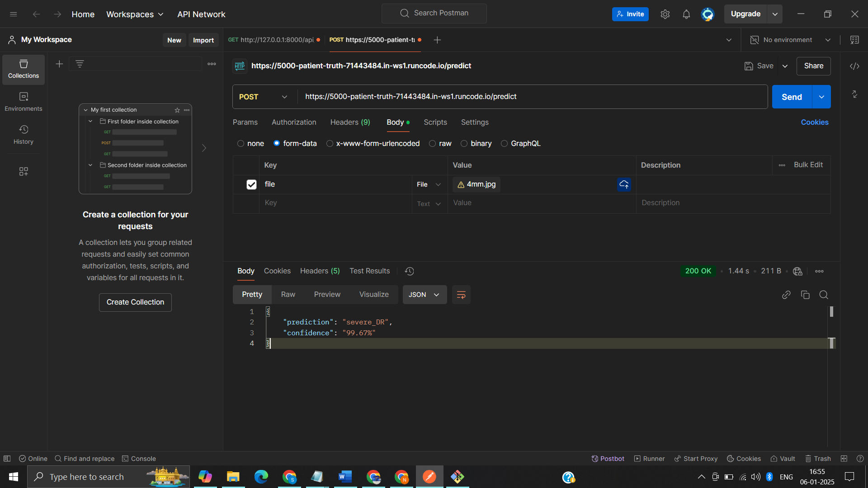Open the Collections sidebar panel
Screen dimensions: 868x488
pos(24,70)
